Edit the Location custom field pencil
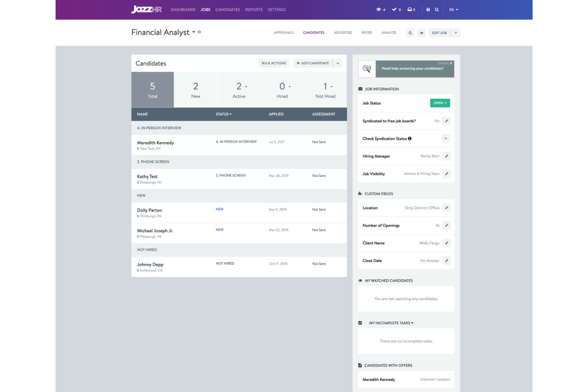Image resolution: width=588 pixels, height=392 pixels. (447, 208)
